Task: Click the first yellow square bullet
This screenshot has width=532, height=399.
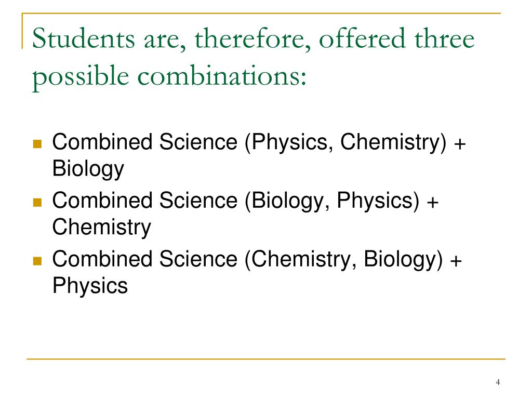Action: click(x=37, y=144)
